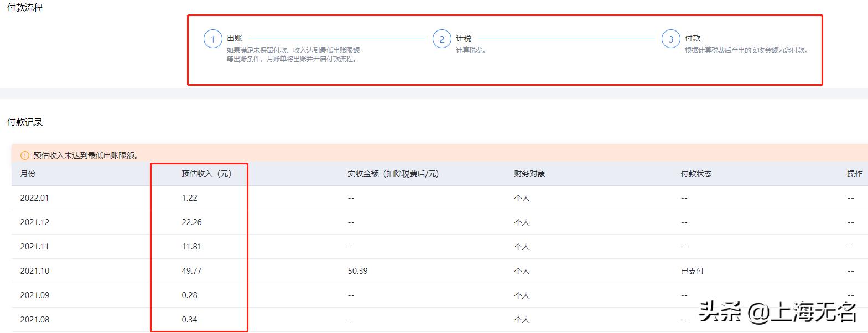This screenshot has height=333, width=868.
Task: Click the 计算税费 step description
Action: coord(471,50)
